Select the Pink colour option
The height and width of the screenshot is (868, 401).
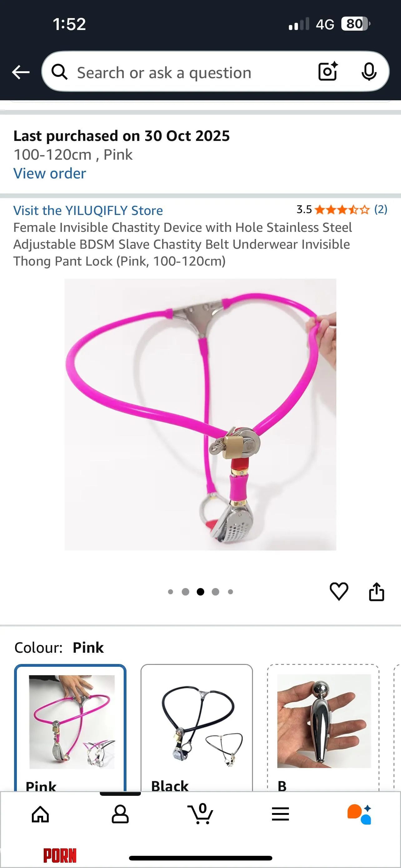pos(70,728)
